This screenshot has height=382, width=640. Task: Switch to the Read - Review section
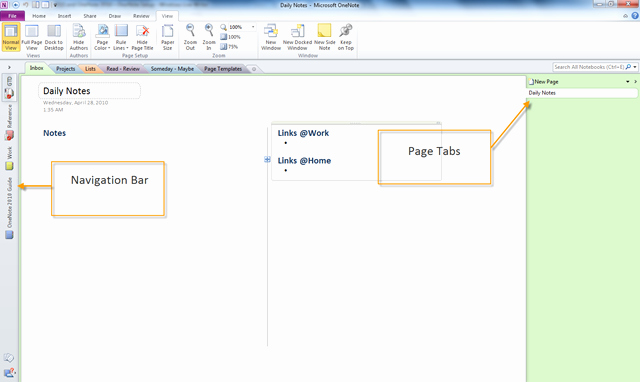point(123,69)
